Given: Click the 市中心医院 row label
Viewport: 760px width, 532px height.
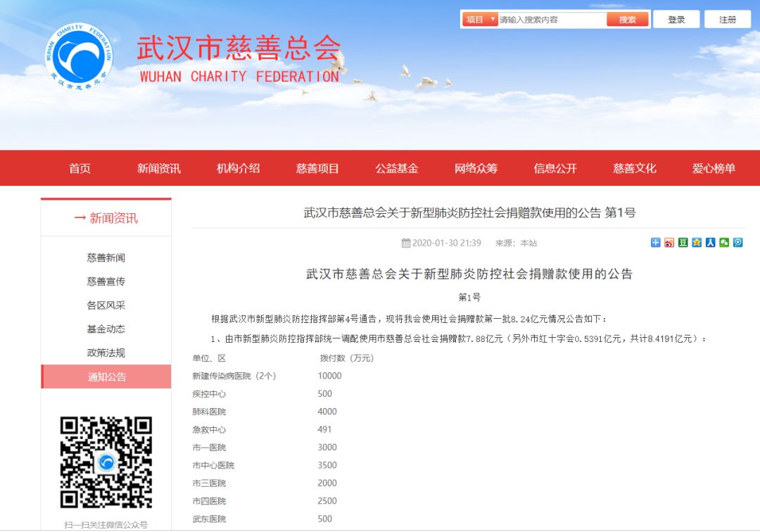Looking at the screenshot, I should (x=213, y=466).
